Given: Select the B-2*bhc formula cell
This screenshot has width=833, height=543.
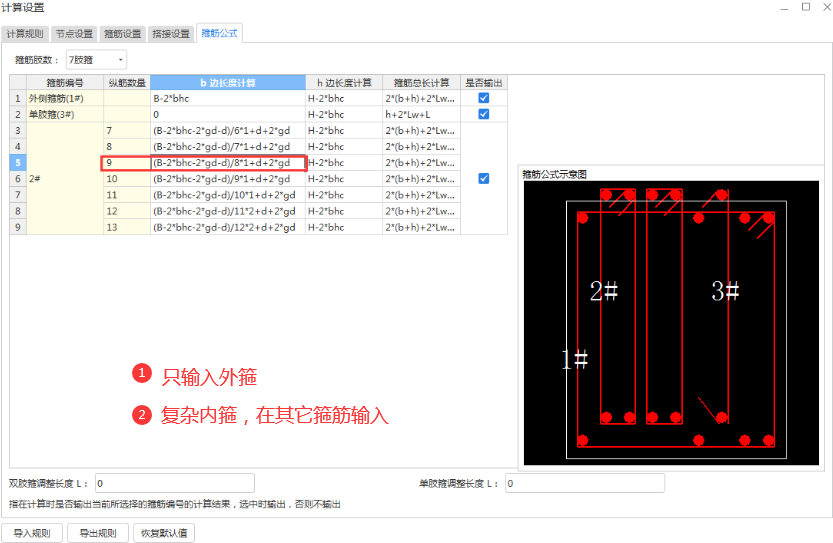Looking at the screenshot, I should point(228,98).
